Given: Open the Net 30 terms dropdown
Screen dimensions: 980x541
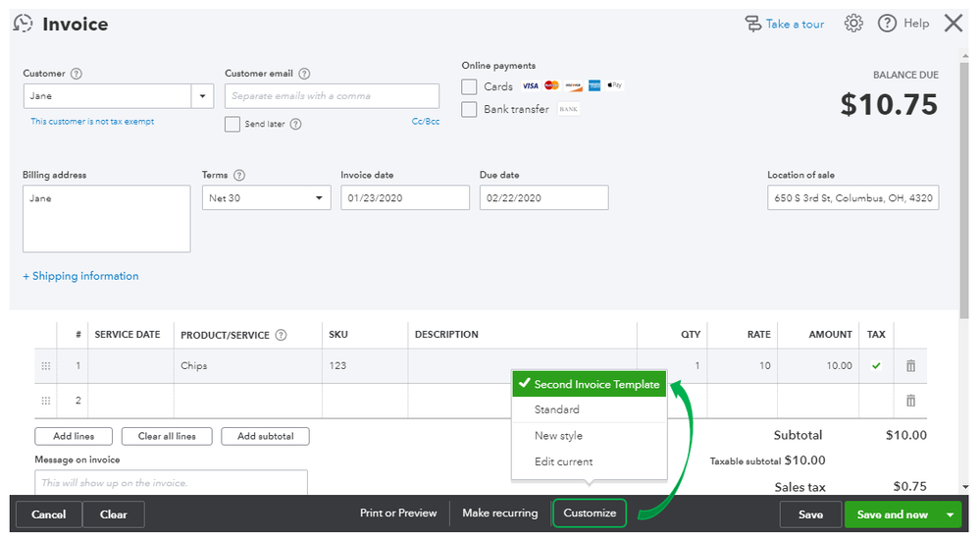Looking at the screenshot, I should coord(319,198).
